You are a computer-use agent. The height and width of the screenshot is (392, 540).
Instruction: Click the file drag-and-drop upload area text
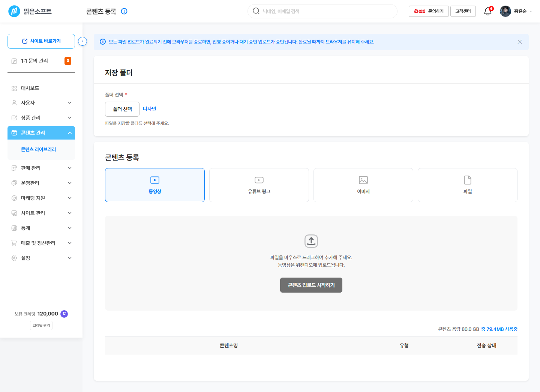point(311,261)
